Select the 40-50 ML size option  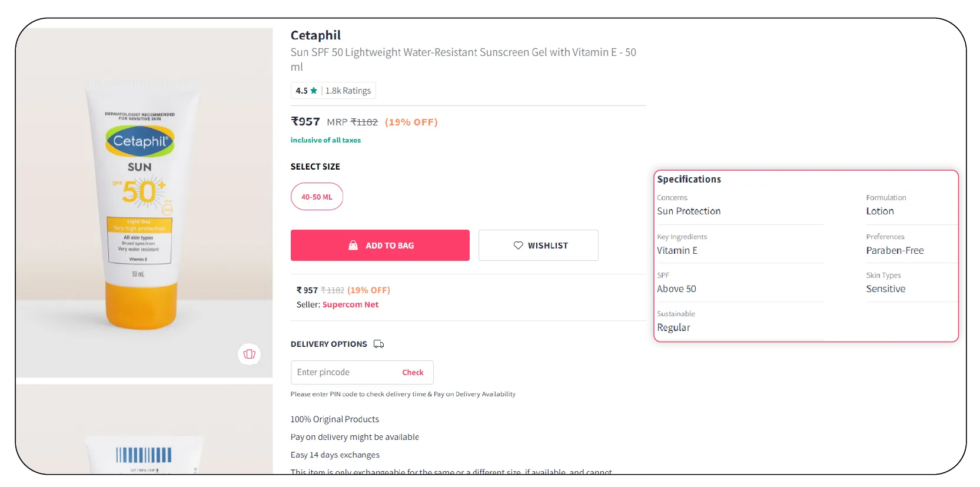[317, 197]
